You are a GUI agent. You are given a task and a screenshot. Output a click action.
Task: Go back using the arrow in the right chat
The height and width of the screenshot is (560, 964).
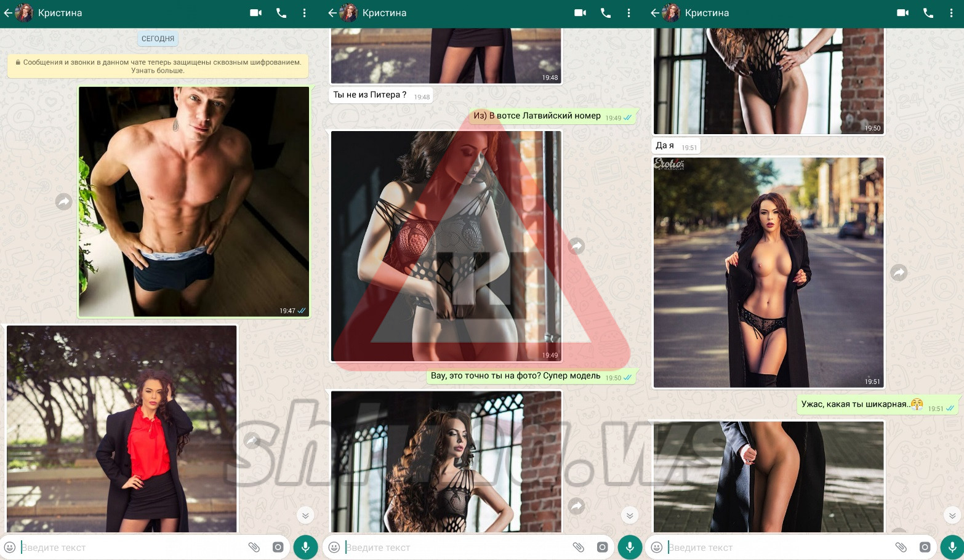click(x=654, y=13)
